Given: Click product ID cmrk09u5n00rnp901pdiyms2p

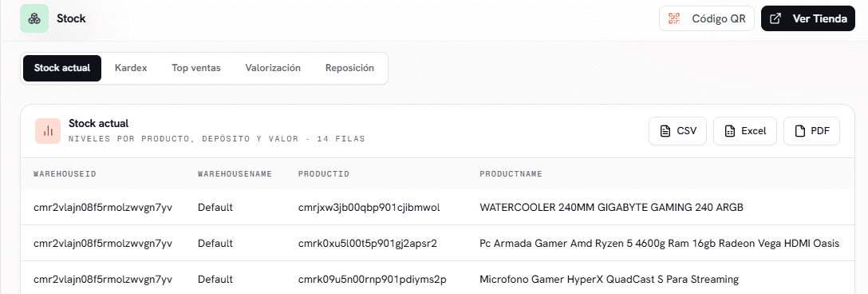Looking at the screenshot, I should (372, 279).
